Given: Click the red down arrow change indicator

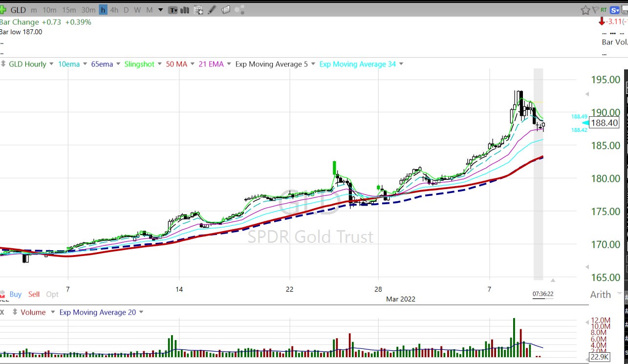Looking at the screenshot, I should pos(602,22).
